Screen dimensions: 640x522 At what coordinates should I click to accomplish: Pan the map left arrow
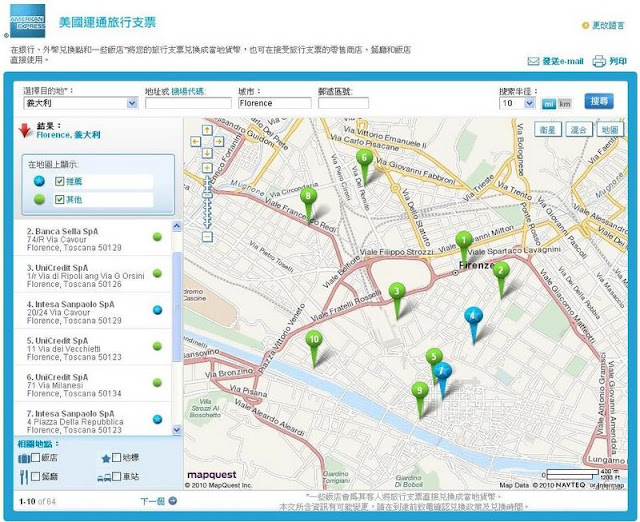click(196, 142)
